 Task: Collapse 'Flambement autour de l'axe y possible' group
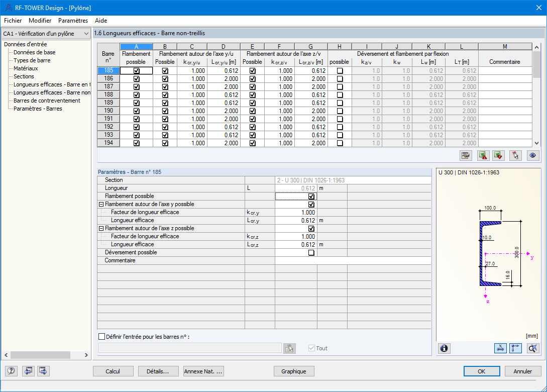coord(101,205)
